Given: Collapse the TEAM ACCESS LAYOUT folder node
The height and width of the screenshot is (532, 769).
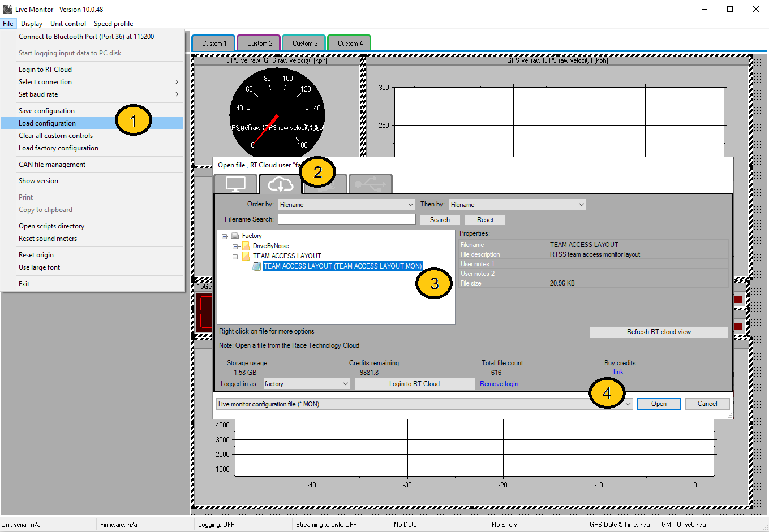Looking at the screenshot, I should [x=235, y=257].
